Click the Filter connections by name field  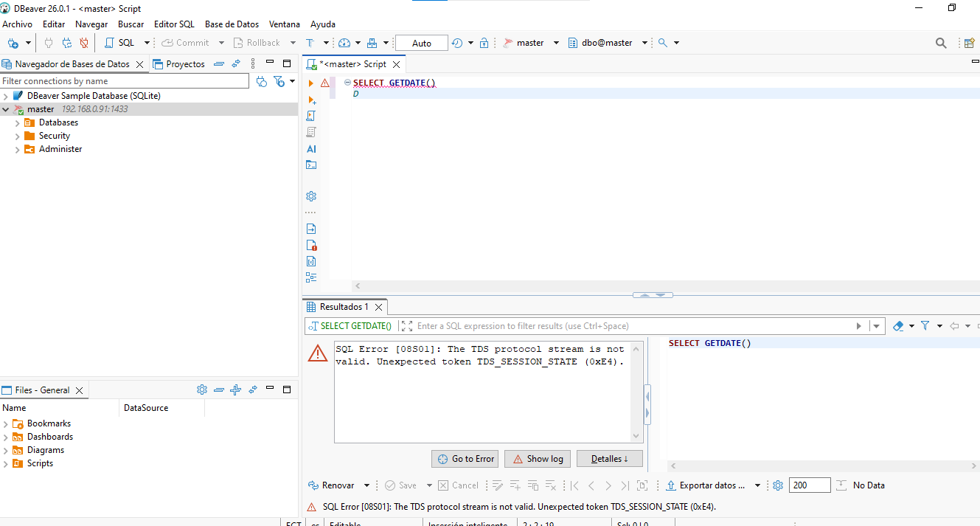pos(125,81)
